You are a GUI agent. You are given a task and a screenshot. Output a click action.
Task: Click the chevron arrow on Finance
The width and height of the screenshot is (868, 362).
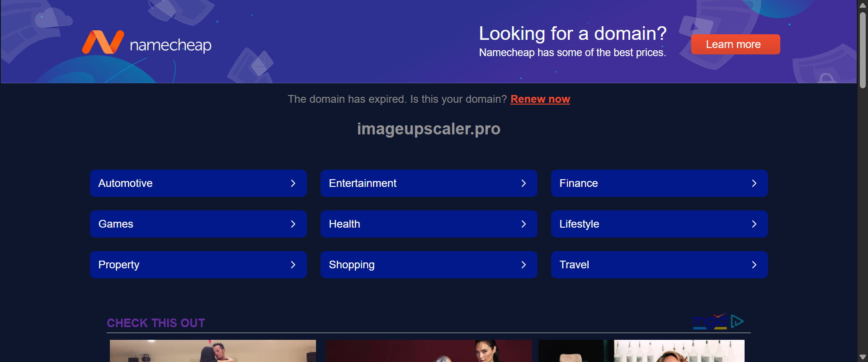pyautogui.click(x=754, y=183)
